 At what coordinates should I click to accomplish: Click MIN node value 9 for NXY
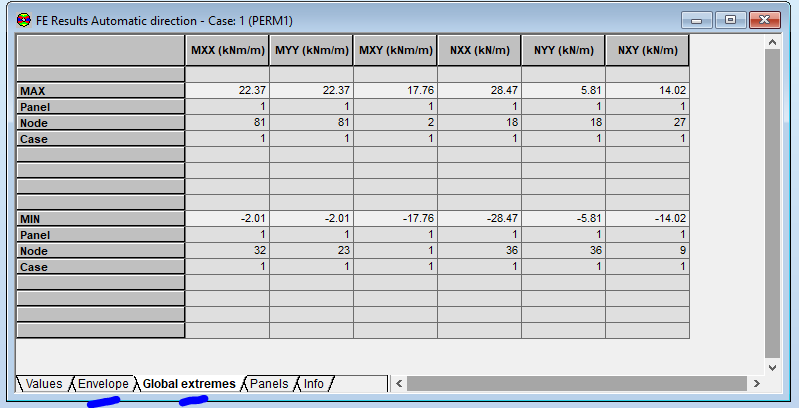click(648, 250)
